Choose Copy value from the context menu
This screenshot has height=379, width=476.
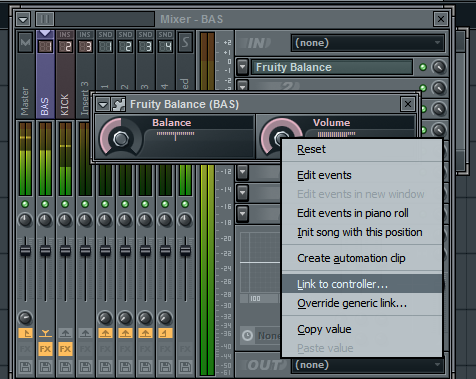coord(362,329)
